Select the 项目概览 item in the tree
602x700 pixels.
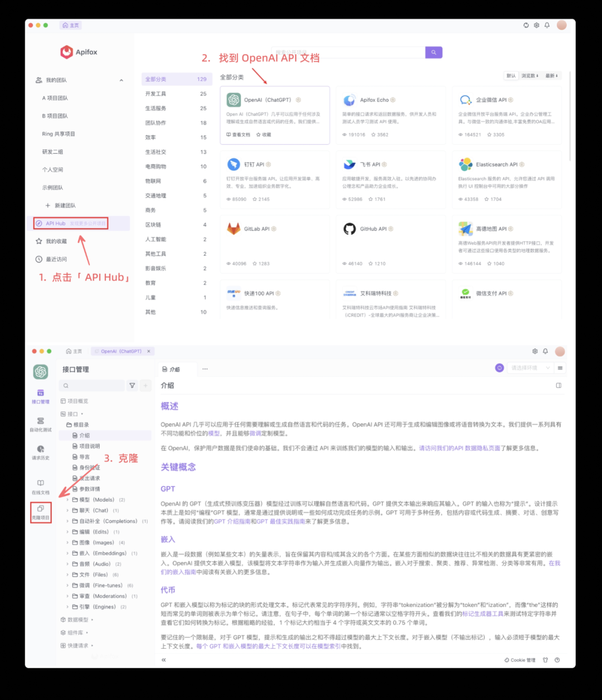(x=74, y=401)
